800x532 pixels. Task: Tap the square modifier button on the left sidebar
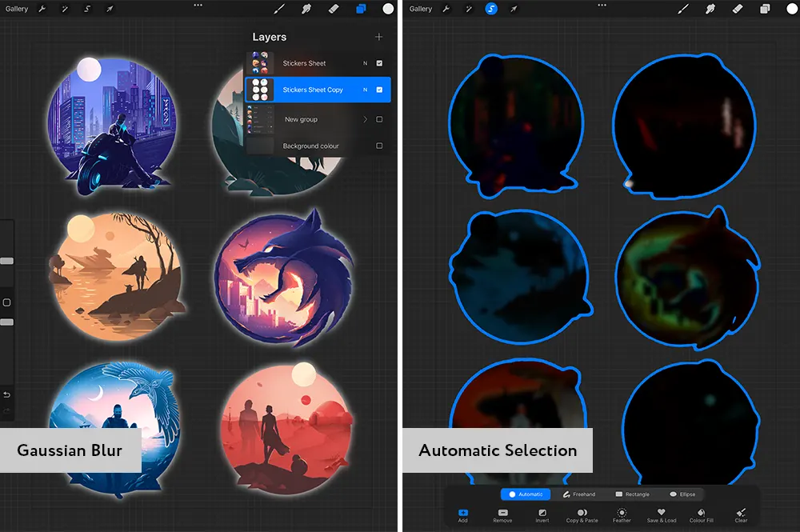6,302
